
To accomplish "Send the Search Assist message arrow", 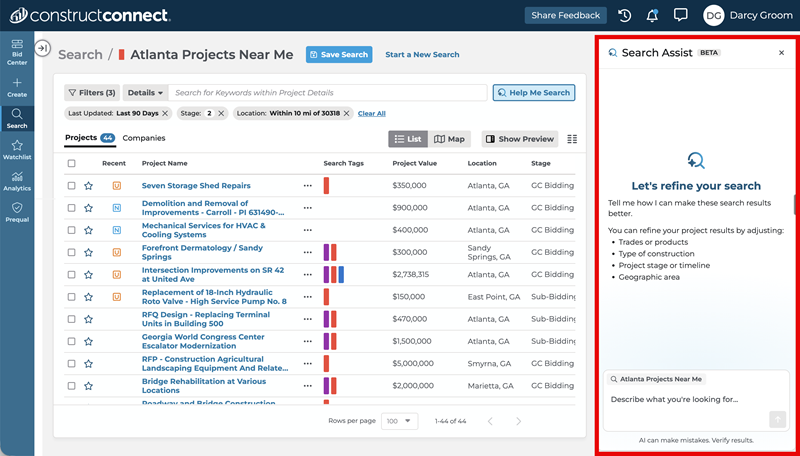I will point(778,420).
